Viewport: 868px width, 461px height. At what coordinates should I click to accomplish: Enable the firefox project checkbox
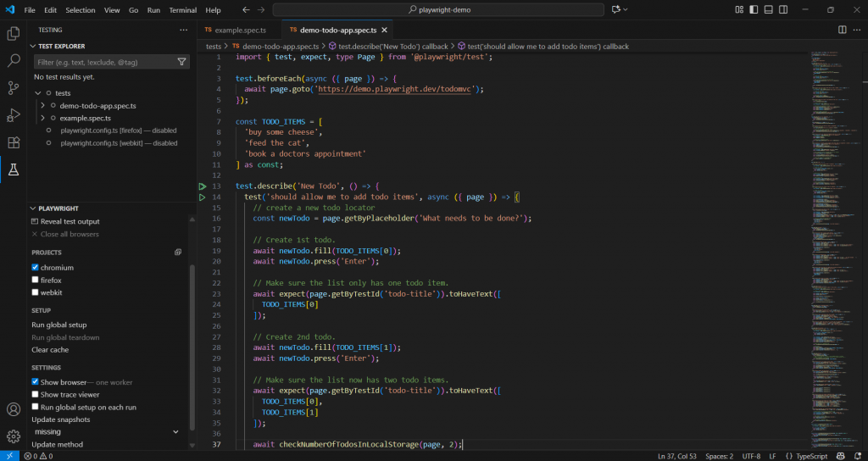point(35,280)
